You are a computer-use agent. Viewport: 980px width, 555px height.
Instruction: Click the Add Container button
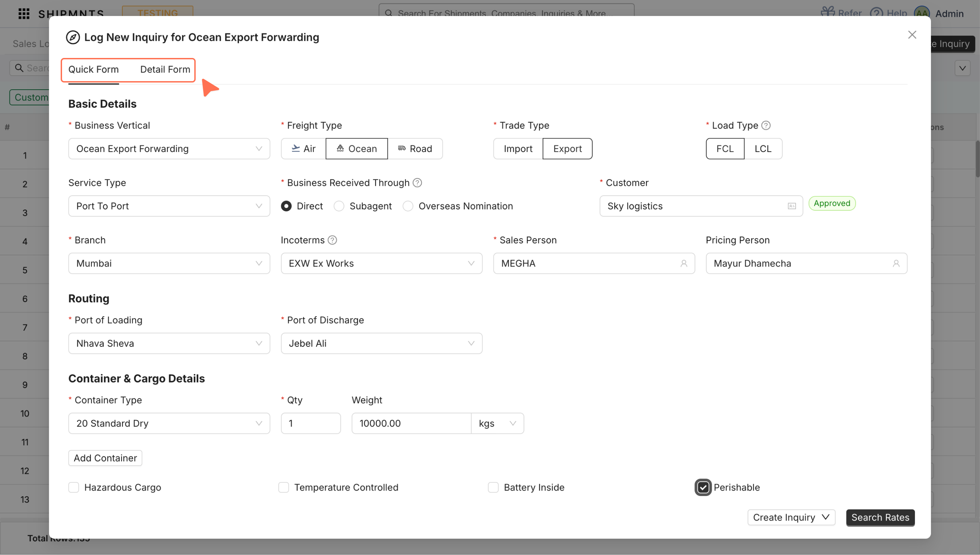(105, 458)
